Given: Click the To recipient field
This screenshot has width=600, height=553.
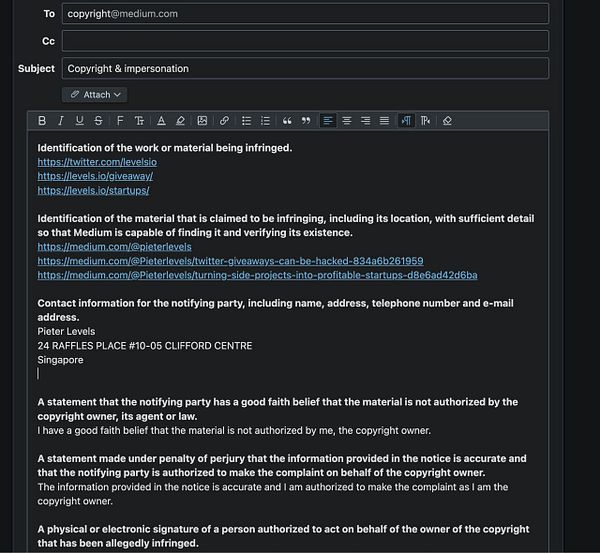Looking at the screenshot, I should click(x=305, y=14).
